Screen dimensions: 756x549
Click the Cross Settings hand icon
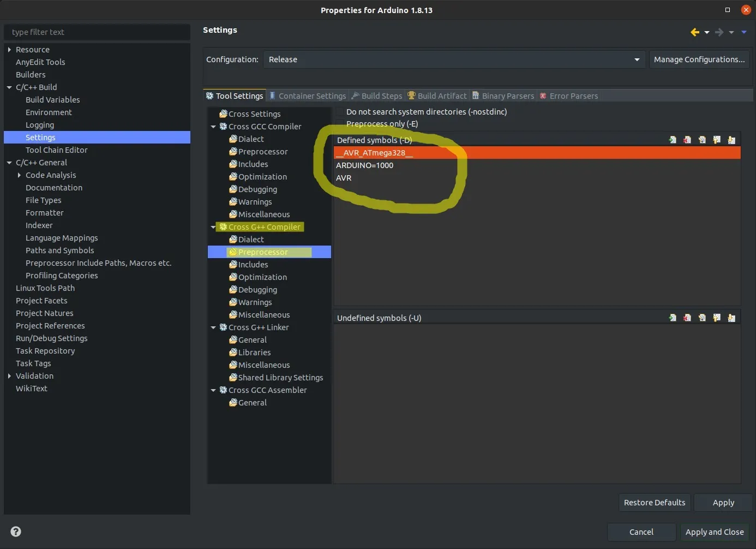(223, 114)
